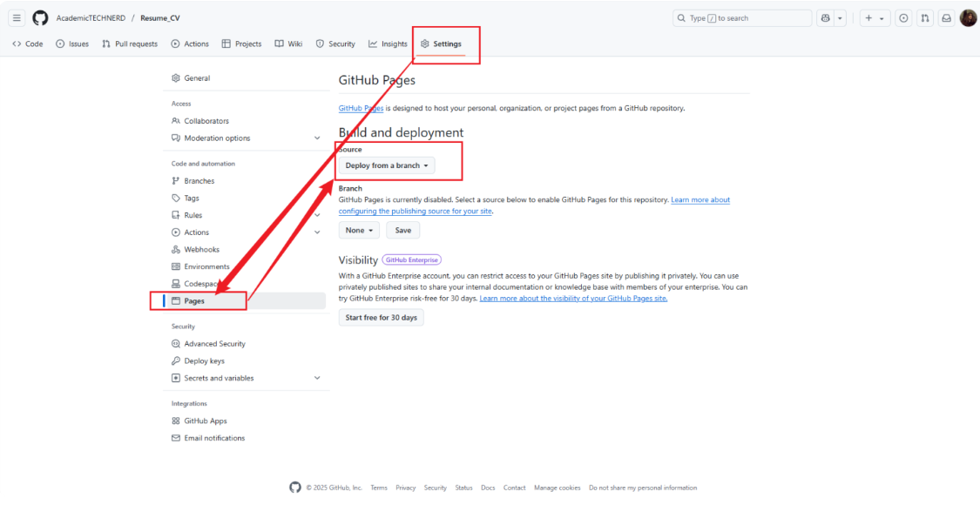Open the Deploy from a branch dropdown
980x505 pixels.
tap(387, 165)
